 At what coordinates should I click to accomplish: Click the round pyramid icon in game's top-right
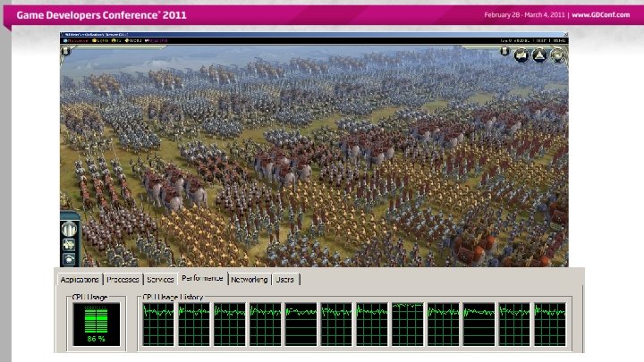[539, 55]
